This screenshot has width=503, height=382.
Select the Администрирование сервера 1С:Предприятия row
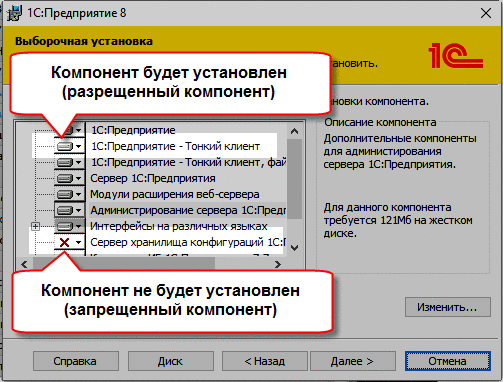coord(188,210)
